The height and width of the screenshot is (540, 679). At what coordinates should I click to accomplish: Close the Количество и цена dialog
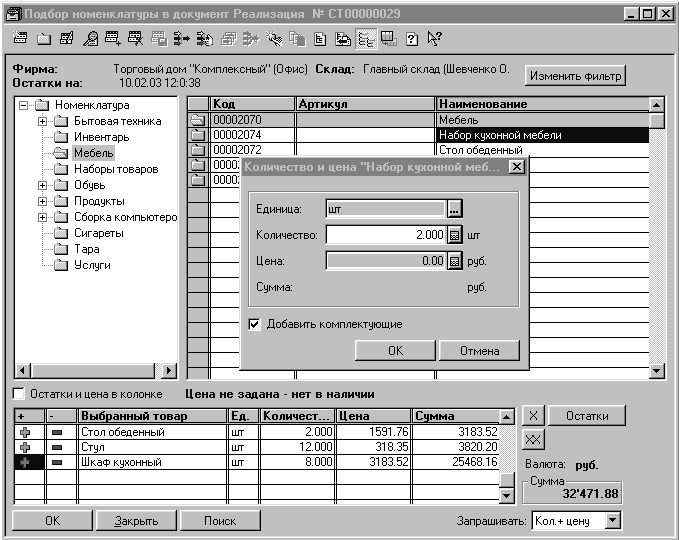point(517,167)
